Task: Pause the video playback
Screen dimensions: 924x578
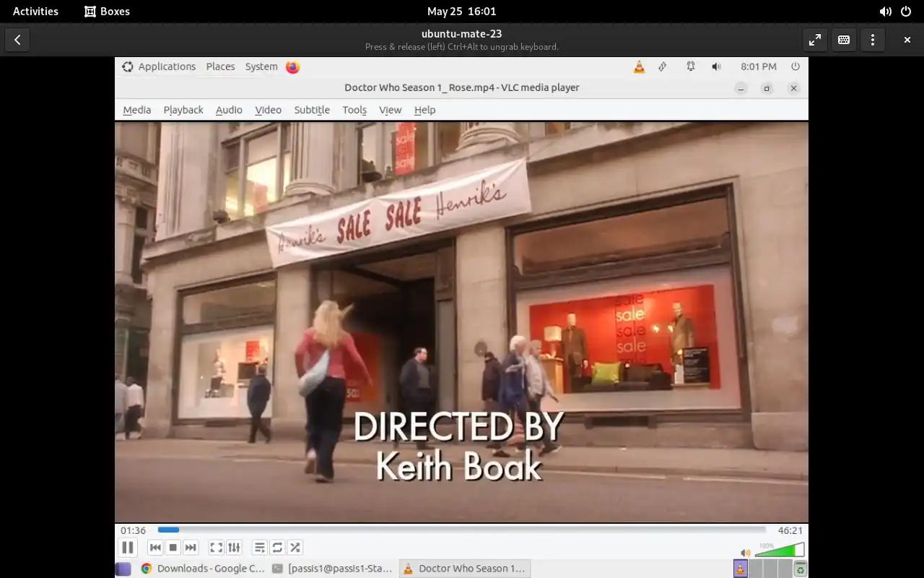Action: (127, 548)
